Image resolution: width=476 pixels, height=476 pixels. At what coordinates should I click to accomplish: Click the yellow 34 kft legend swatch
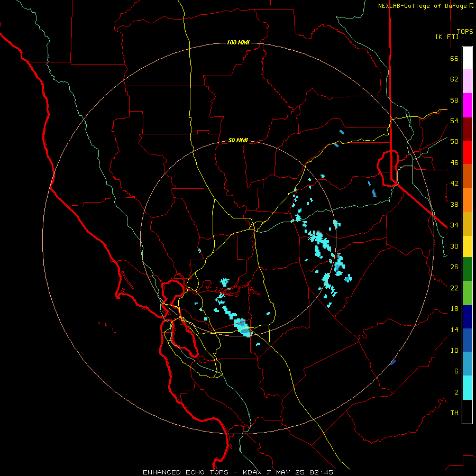click(467, 246)
